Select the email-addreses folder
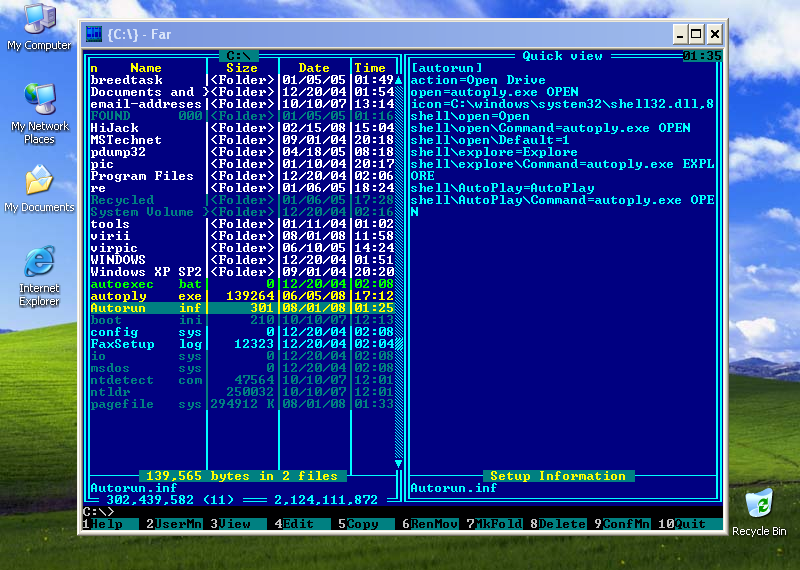 point(242,104)
